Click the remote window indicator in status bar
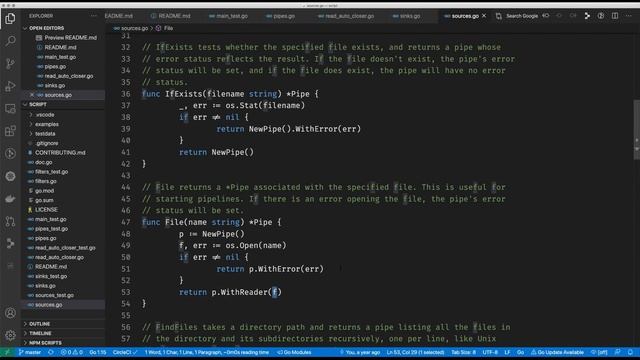 pos(7,352)
